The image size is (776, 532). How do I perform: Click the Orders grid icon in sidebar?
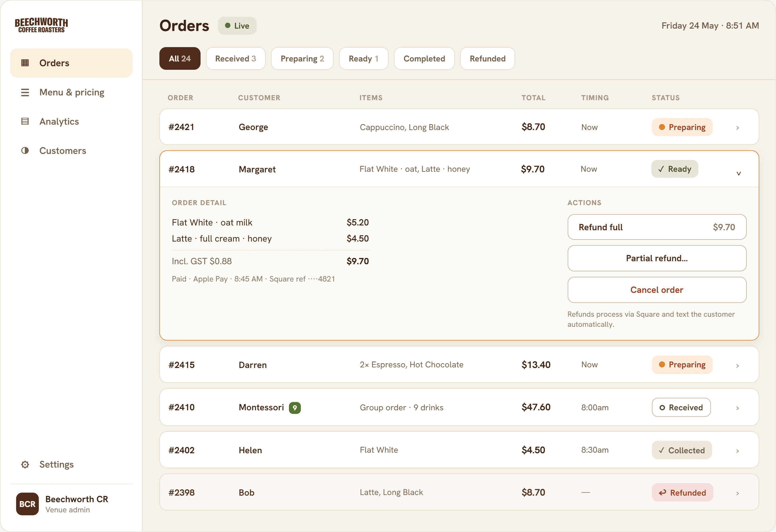[25, 63]
